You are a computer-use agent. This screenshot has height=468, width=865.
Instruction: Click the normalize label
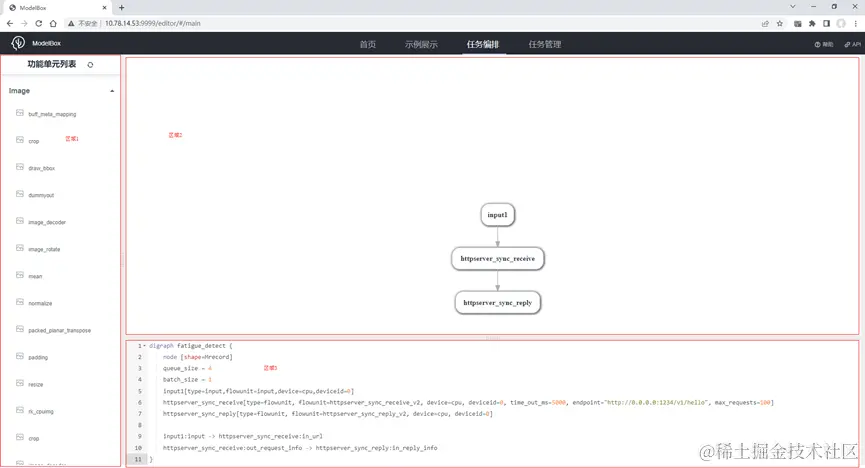tap(40, 304)
